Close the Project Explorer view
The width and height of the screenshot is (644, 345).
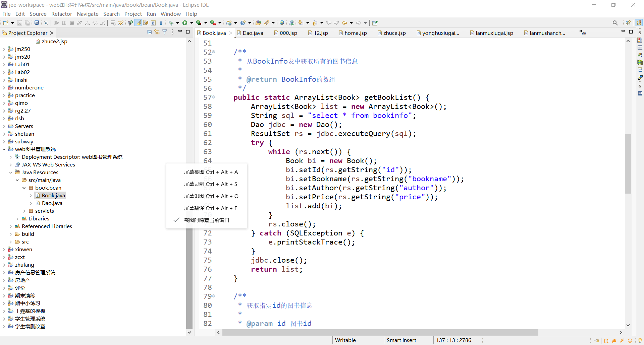[52, 33]
